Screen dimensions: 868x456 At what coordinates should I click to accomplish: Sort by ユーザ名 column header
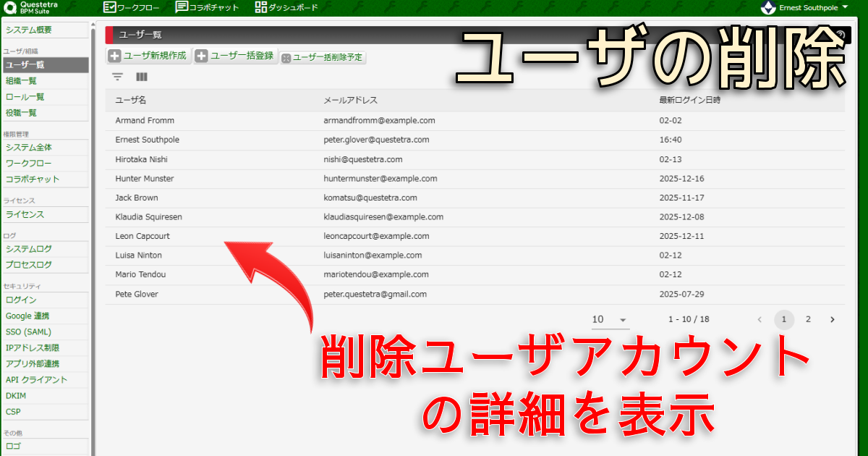tap(131, 100)
